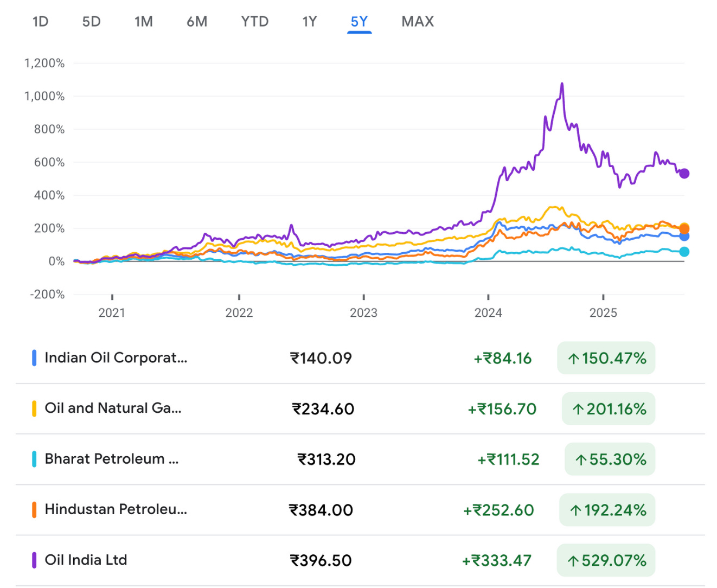
Task: Open the MAX range tab
Action: [418, 22]
